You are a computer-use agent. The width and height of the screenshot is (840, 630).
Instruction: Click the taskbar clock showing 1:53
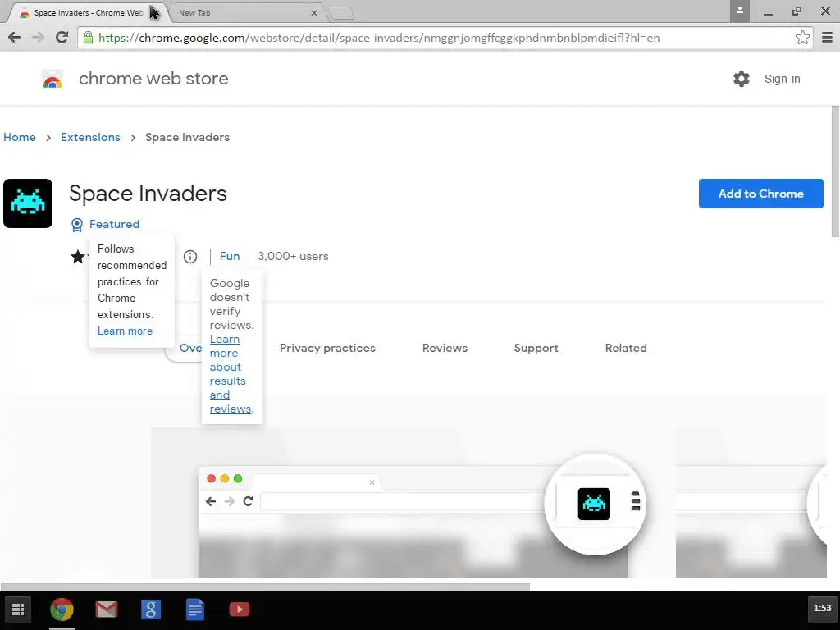point(822,608)
